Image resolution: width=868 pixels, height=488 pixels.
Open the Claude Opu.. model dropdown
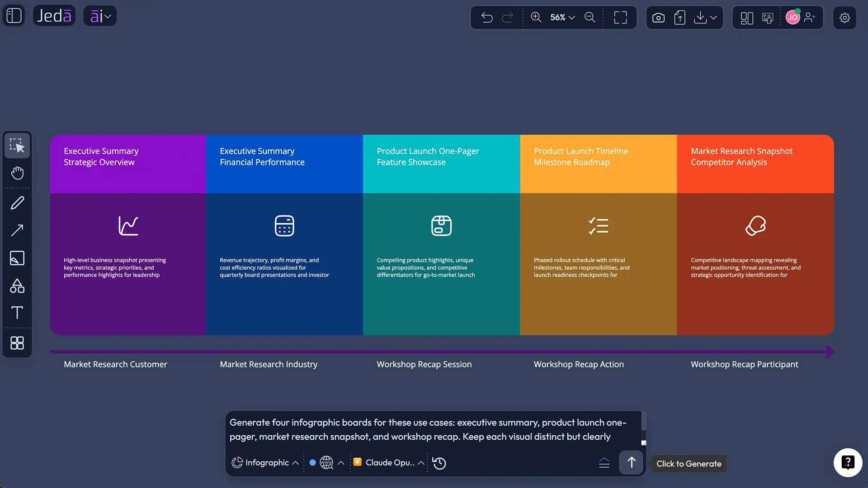click(389, 463)
